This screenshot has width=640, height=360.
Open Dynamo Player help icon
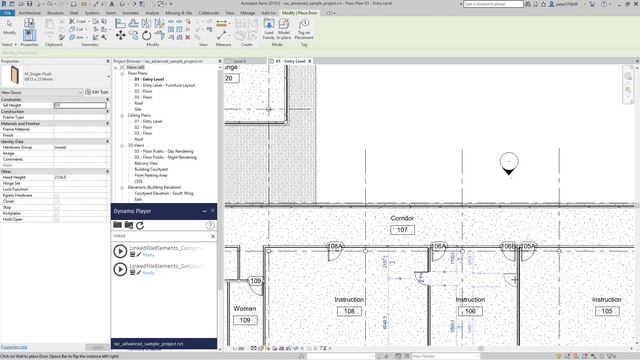(x=210, y=225)
